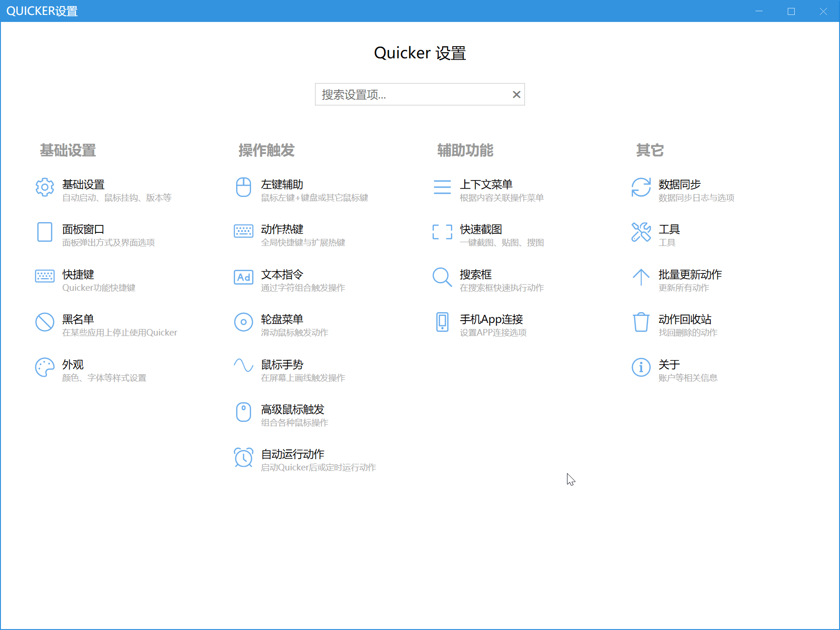The width and height of the screenshot is (840, 630).
Task: Open 自动运行动作 settings
Action: 305,460
